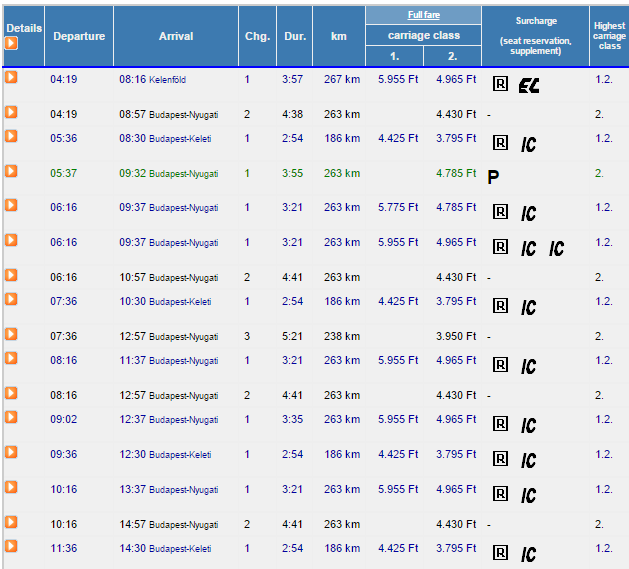This screenshot has height=569, width=629.
Task: Click the IC icon in the 07:36 to 10:30 row
Action: coord(528,307)
